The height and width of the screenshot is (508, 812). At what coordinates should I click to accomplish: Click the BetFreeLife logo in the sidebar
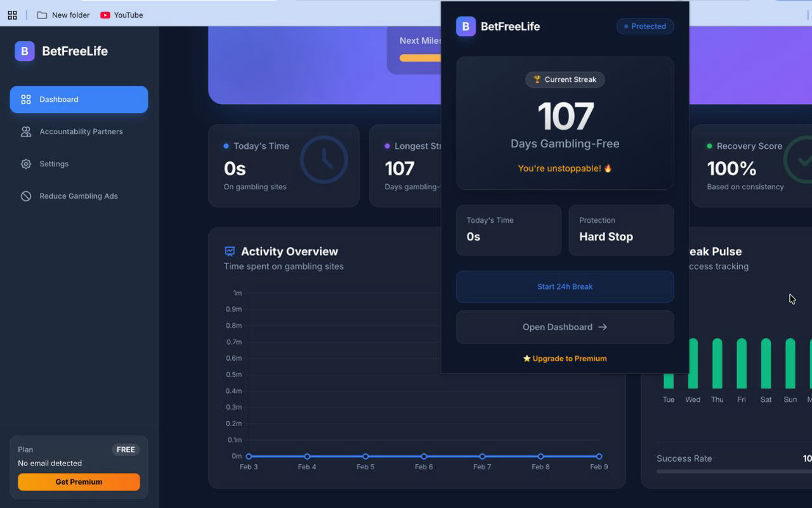25,51
